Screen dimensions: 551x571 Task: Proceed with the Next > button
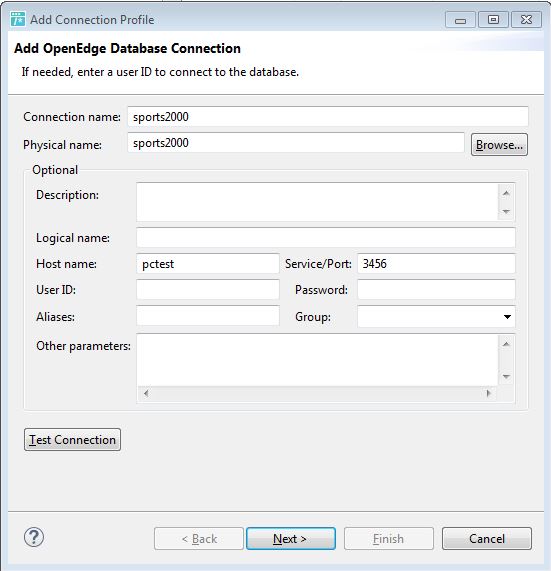point(291,539)
